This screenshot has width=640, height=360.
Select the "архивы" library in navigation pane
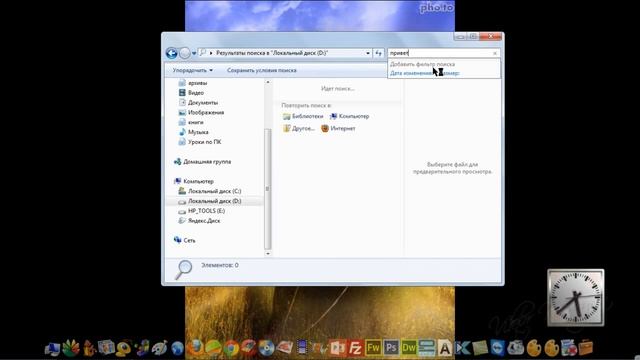click(x=193, y=83)
